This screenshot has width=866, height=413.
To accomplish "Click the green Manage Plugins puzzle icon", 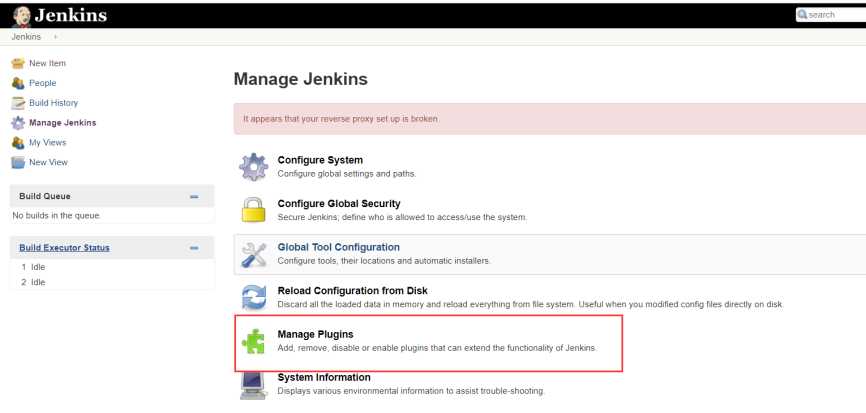I will (253, 341).
